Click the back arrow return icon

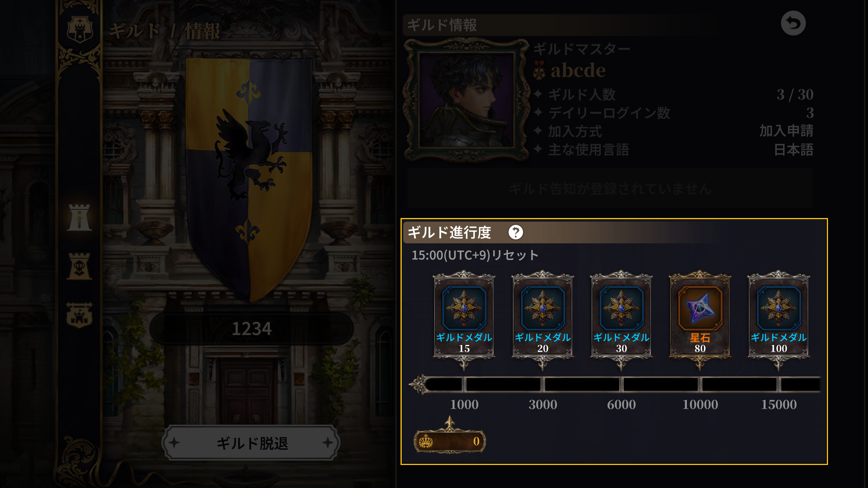tap(793, 23)
